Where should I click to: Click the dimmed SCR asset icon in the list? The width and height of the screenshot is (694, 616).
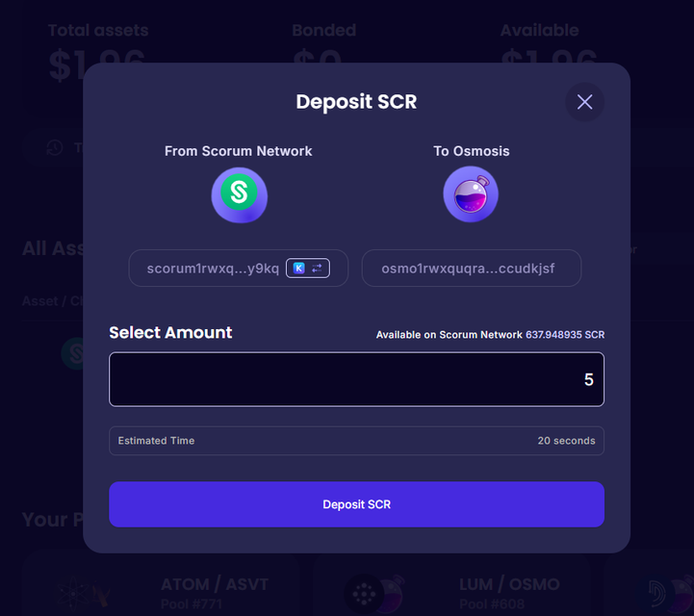pos(73,353)
